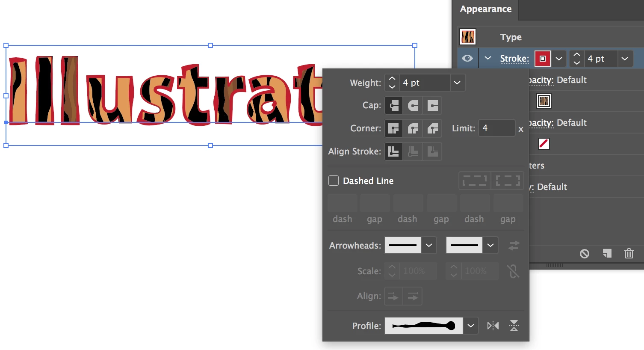This screenshot has width=644, height=350.
Task: Pick the preserve exact dash lengths option
Action: [x=475, y=181]
